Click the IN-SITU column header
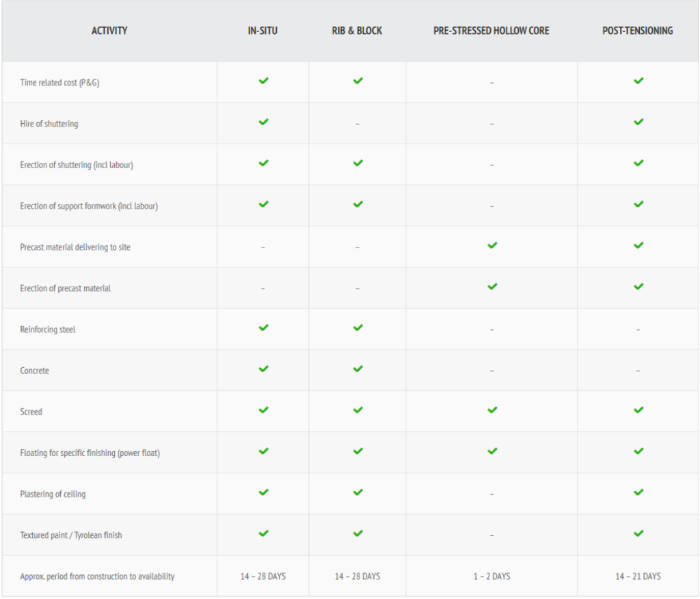700x599 pixels. [x=263, y=31]
